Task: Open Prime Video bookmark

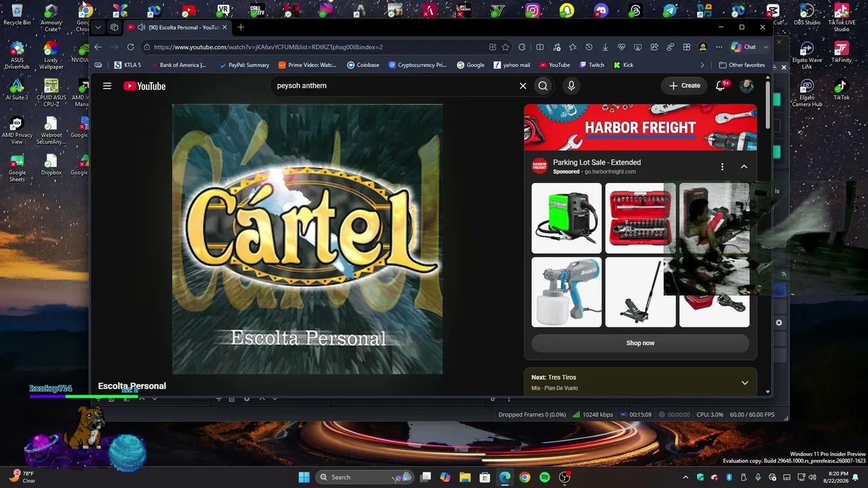Action: click(307, 65)
